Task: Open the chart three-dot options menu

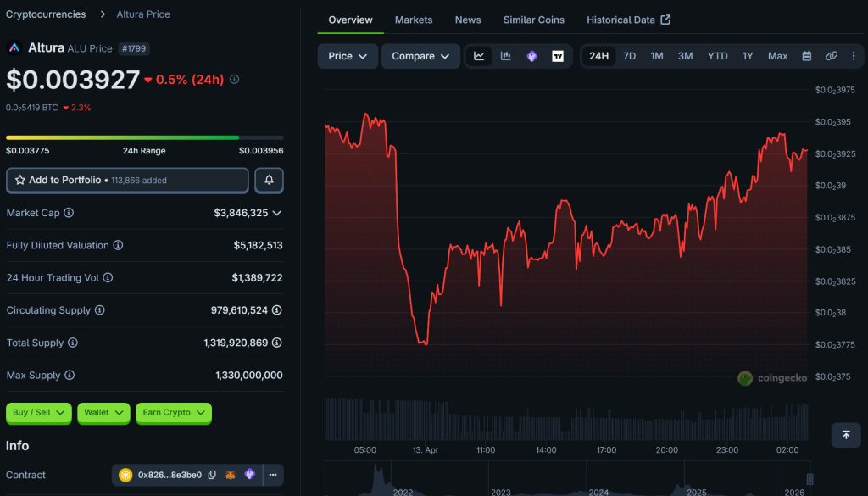Action: (854, 55)
